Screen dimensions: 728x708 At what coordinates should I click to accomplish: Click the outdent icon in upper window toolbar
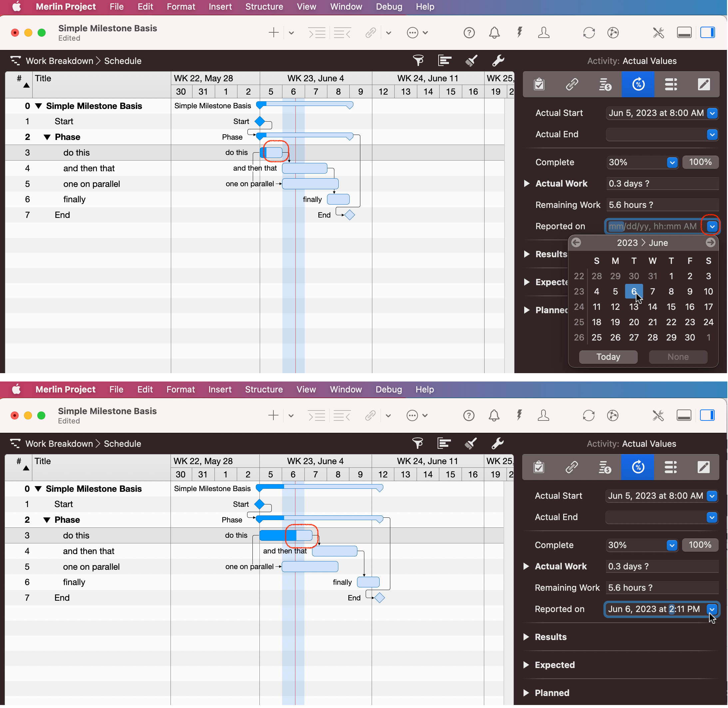[x=342, y=33]
